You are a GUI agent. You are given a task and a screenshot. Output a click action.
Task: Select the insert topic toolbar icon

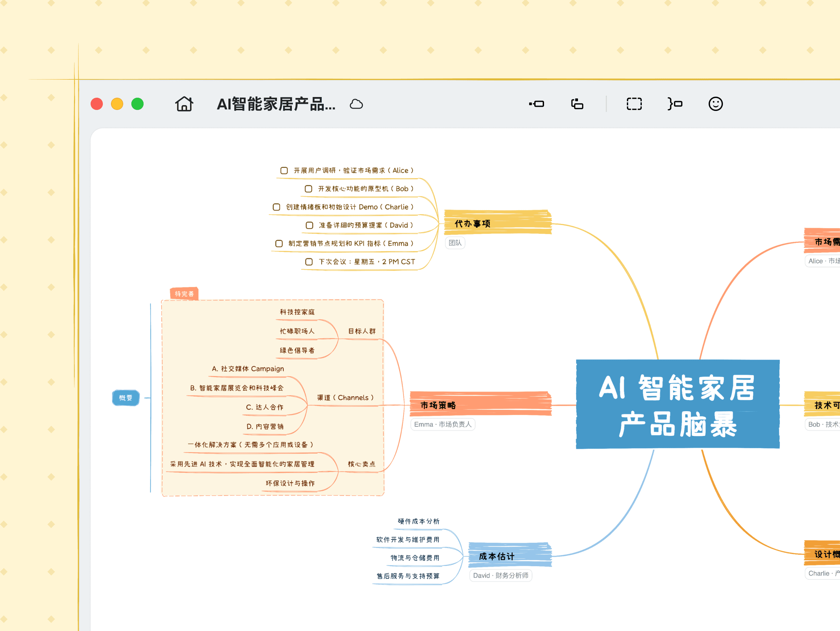click(537, 104)
